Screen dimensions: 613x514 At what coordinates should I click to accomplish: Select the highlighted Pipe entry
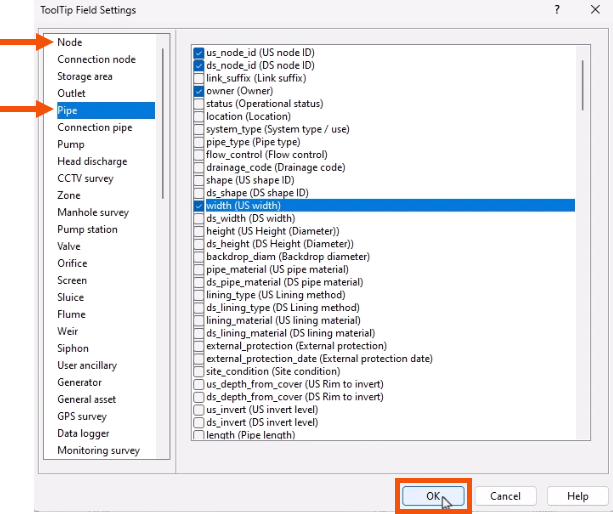106,110
